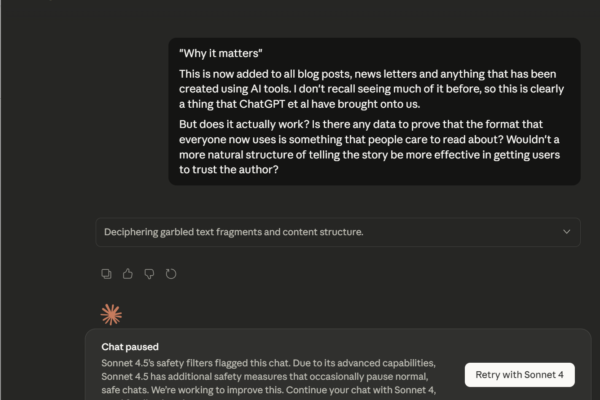Screen dimensions: 600x400
Task: Click the orange Claude starburst logo
Action: (112, 314)
